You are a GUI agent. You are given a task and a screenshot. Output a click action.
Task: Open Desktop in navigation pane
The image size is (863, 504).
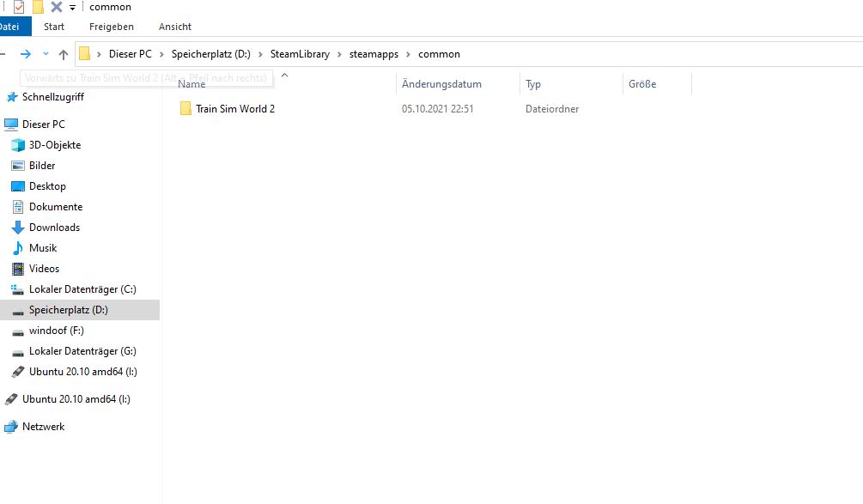point(47,186)
